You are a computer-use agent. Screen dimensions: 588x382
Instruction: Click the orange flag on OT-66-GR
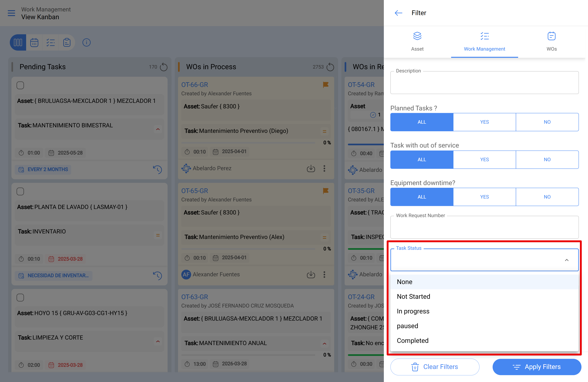point(326,85)
